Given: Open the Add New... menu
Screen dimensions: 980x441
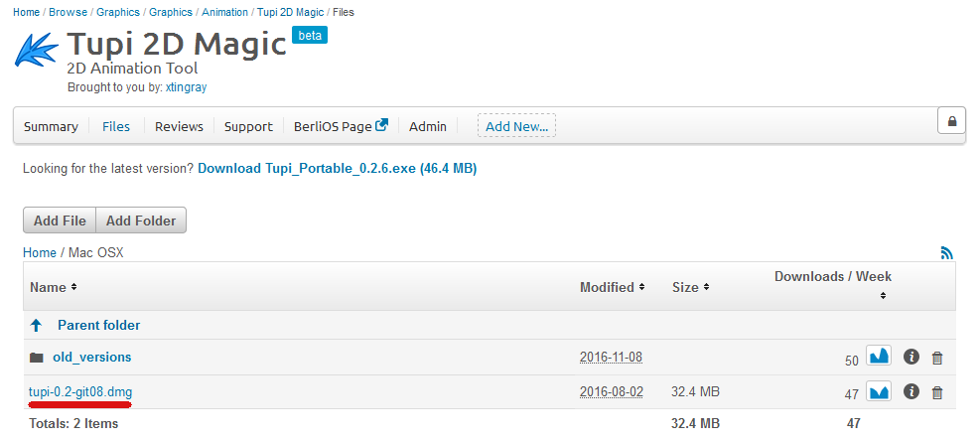Looking at the screenshot, I should coord(516,126).
